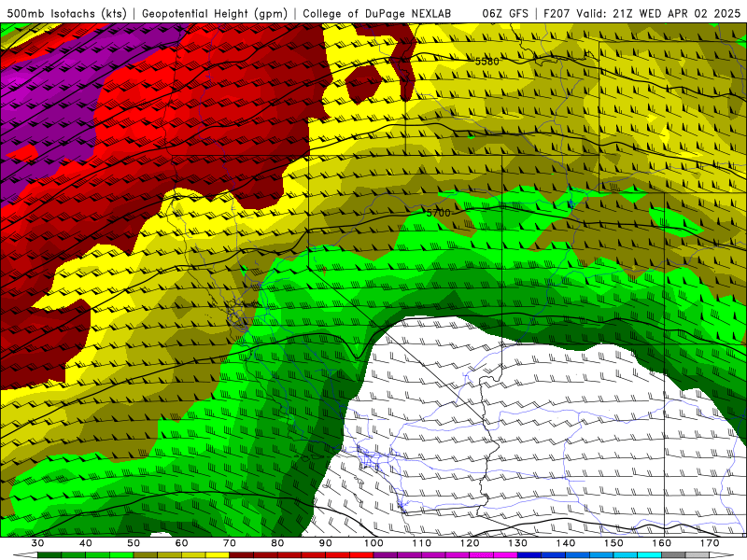Click the '500mb Isotachs (kts)' title text
Screen dimensions: 747x560
[x=67, y=13]
